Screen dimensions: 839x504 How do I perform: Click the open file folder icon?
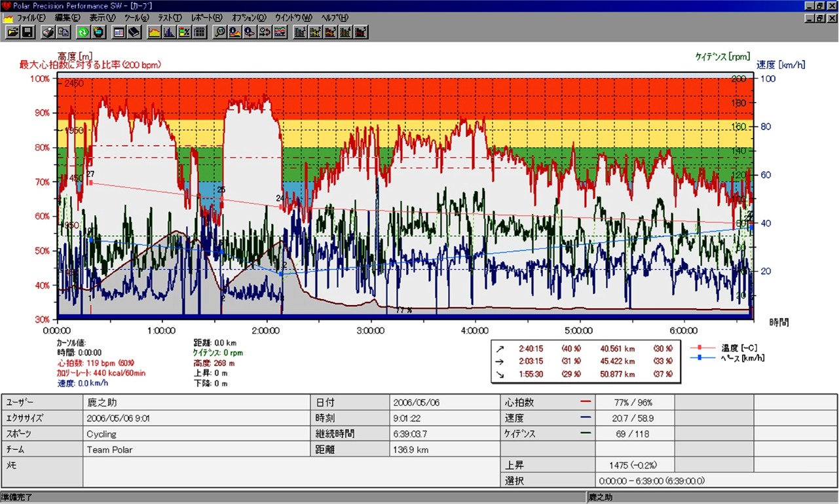click(x=12, y=32)
